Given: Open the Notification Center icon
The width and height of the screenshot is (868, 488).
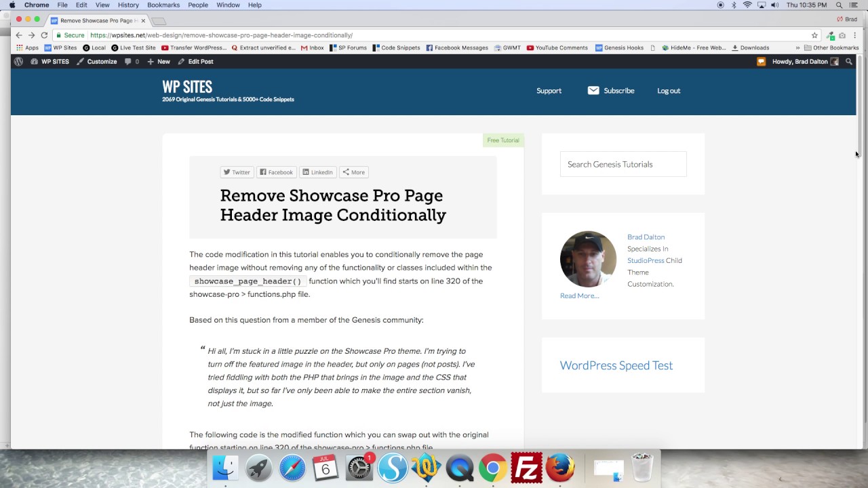Looking at the screenshot, I should [854, 5].
